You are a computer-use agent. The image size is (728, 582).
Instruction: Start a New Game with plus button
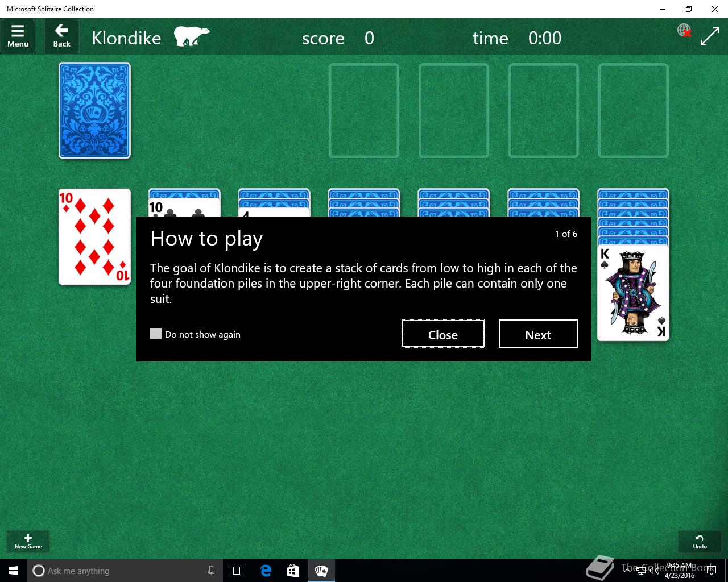point(28,541)
